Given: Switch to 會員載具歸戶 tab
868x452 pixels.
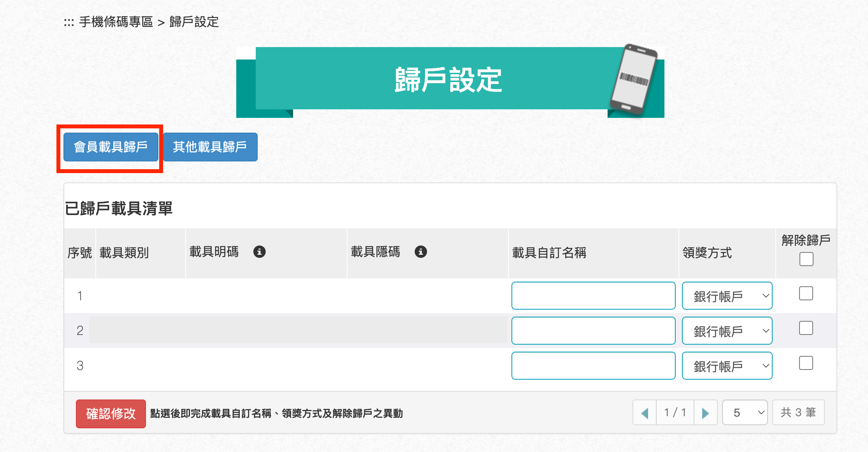Looking at the screenshot, I should (x=111, y=147).
